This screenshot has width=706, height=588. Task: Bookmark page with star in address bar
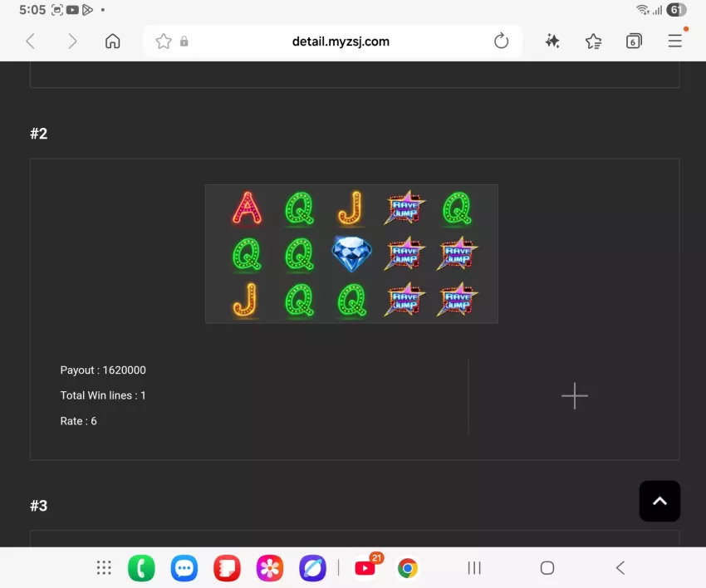pyautogui.click(x=164, y=42)
